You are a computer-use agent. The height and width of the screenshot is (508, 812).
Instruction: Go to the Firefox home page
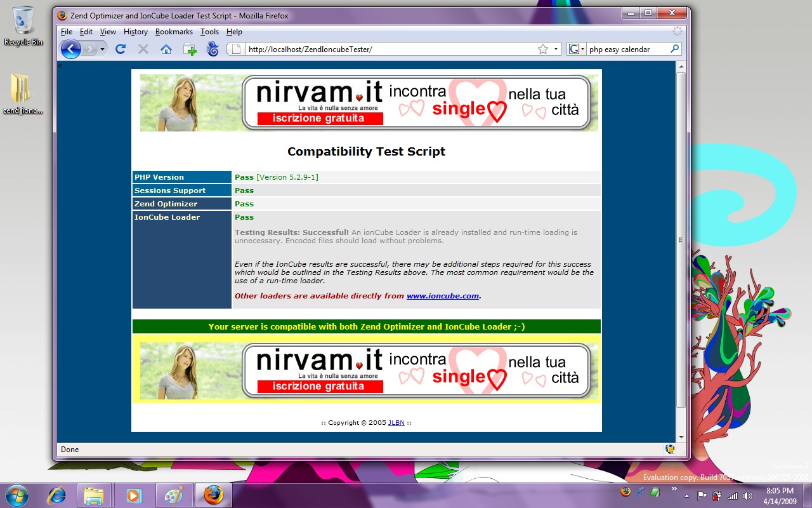pos(166,49)
